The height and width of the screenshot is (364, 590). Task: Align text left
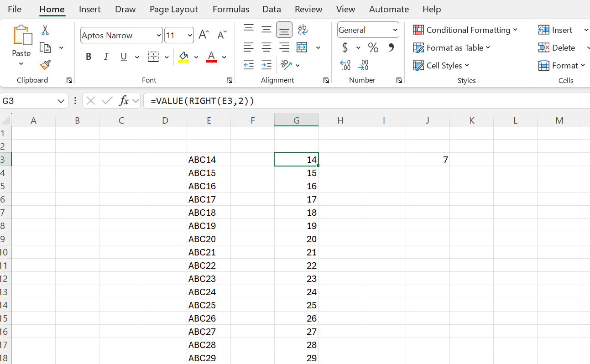pyautogui.click(x=249, y=47)
